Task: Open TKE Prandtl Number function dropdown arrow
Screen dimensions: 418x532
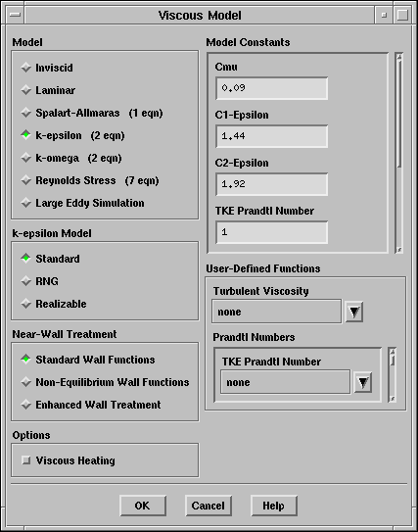Action: pyautogui.click(x=363, y=382)
